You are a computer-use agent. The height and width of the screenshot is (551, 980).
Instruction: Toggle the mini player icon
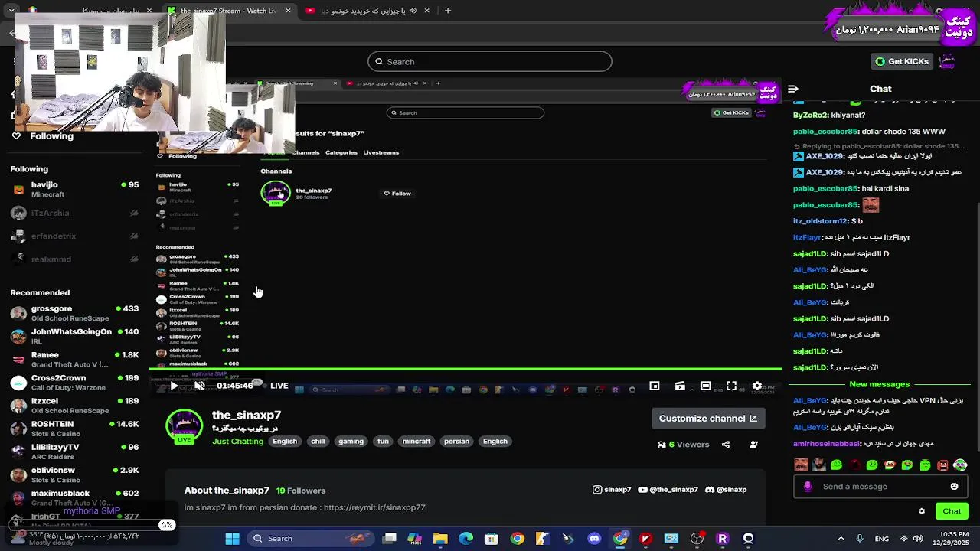pyautogui.click(x=654, y=386)
